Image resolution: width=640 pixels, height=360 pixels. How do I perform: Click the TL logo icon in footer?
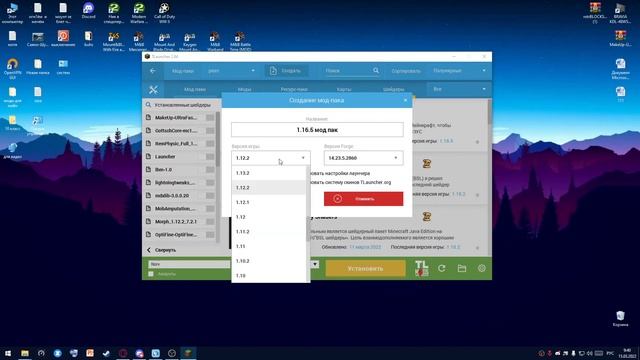click(x=422, y=269)
